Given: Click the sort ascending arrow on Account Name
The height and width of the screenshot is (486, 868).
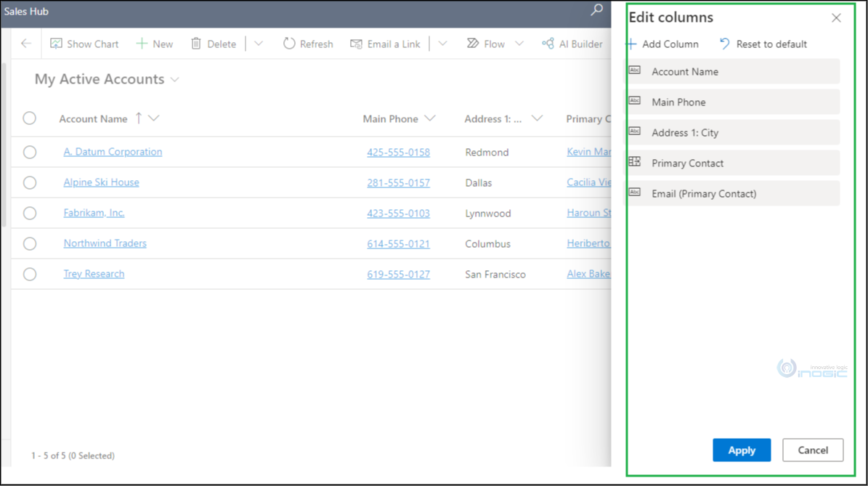Looking at the screenshot, I should point(139,118).
